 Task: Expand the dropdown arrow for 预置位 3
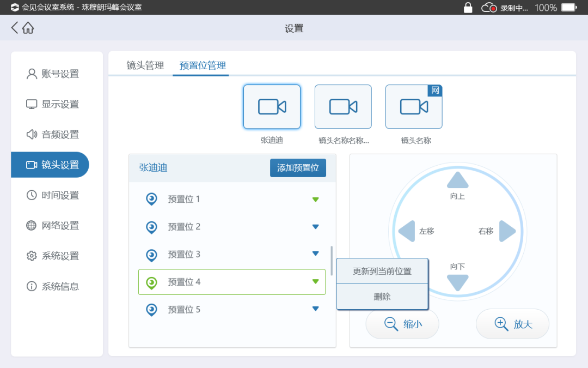(x=315, y=254)
